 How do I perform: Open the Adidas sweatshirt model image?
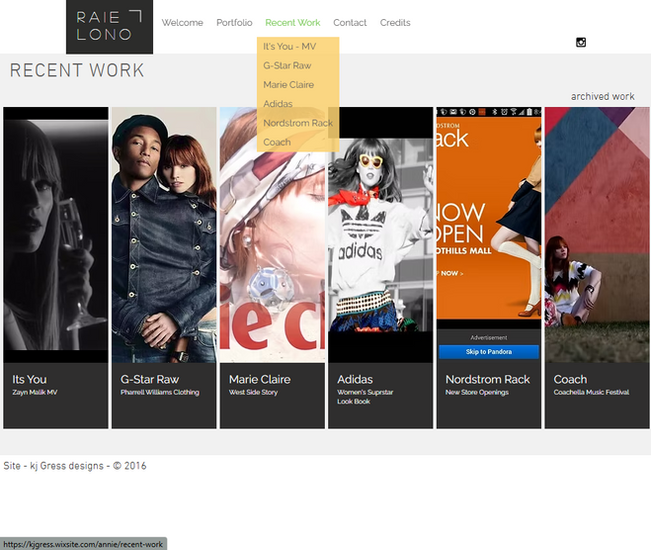coord(380,235)
